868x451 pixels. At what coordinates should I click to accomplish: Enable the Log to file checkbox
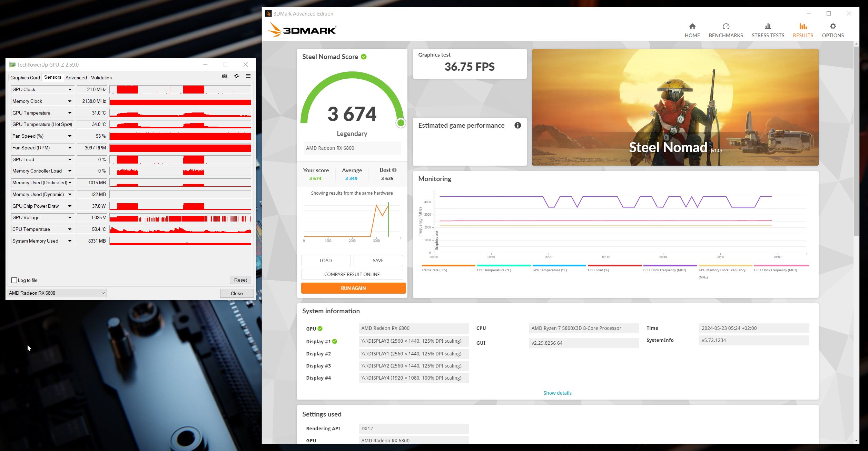pyautogui.click(x=14, y=280)
